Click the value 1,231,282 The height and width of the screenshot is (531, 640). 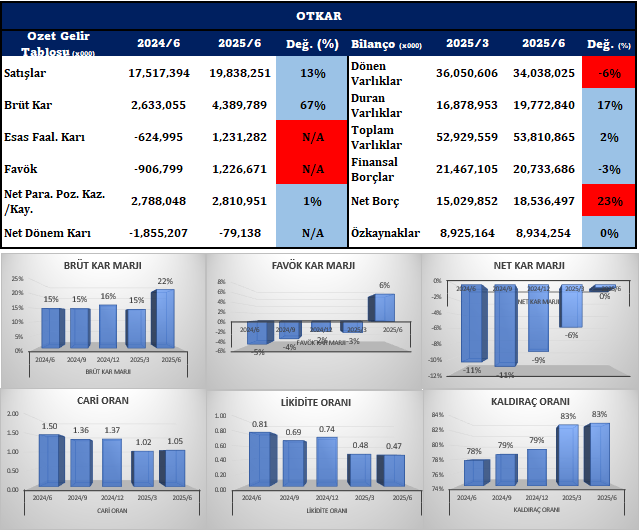239,137
